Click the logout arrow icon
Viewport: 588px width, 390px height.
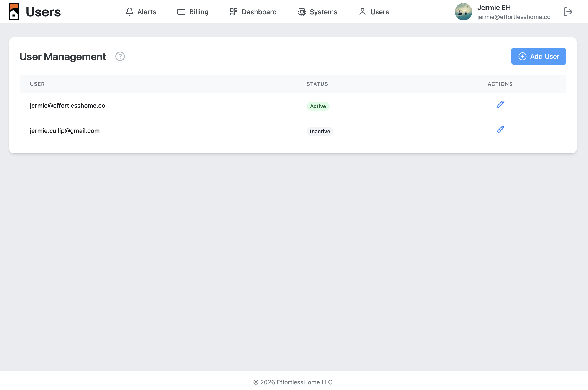tap(568, 11)
